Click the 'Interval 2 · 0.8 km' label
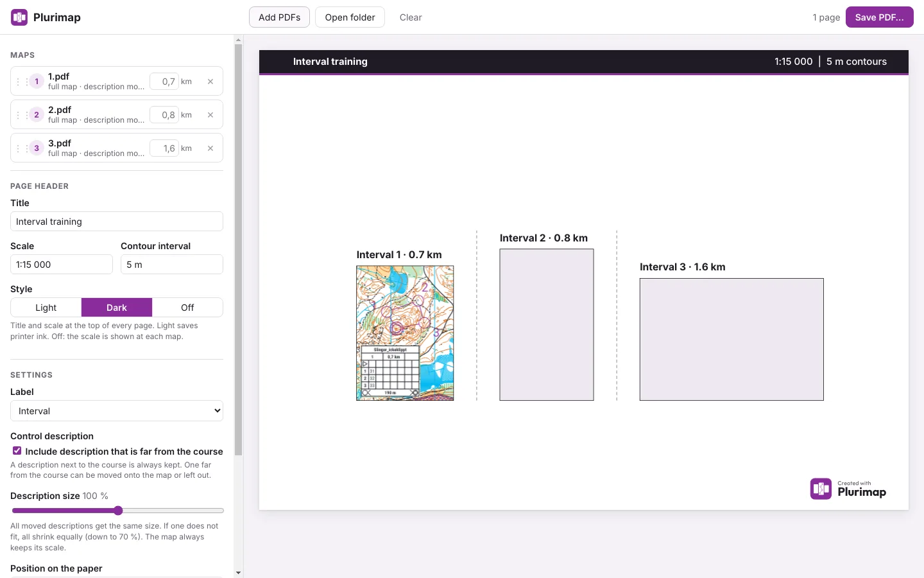 pyautogui.click(x=543, y=238)
